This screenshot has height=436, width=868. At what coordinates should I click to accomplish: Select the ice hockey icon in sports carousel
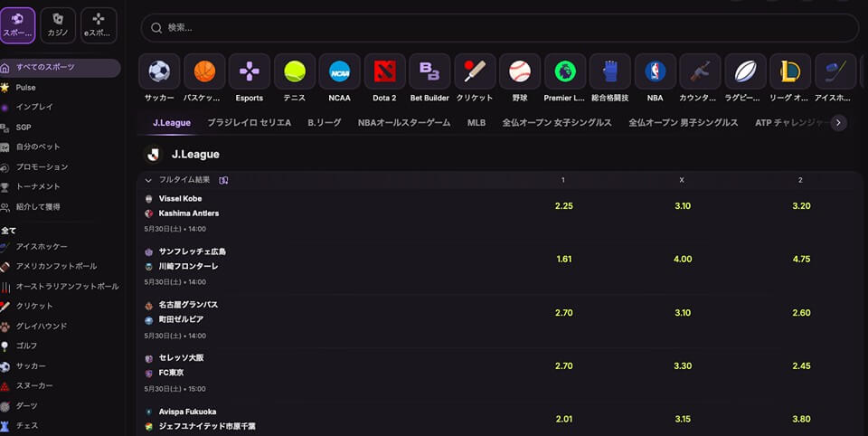click(x=835, y=71)
